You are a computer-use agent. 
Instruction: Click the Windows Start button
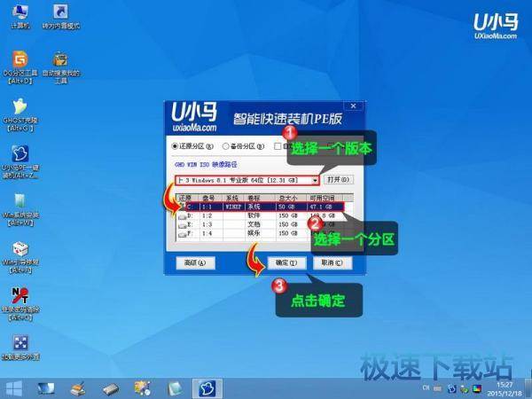[x=13, y=389]
